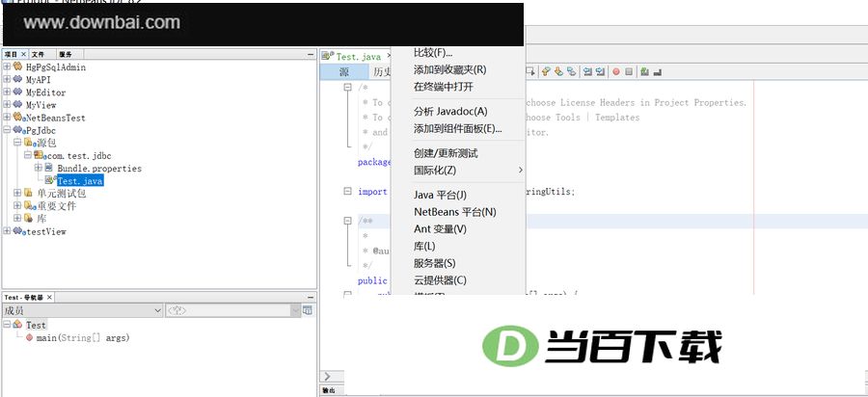Click the testView project icon
Image resolution: width=868 pixels, height=397 pixels.
[x=17, y=231]
